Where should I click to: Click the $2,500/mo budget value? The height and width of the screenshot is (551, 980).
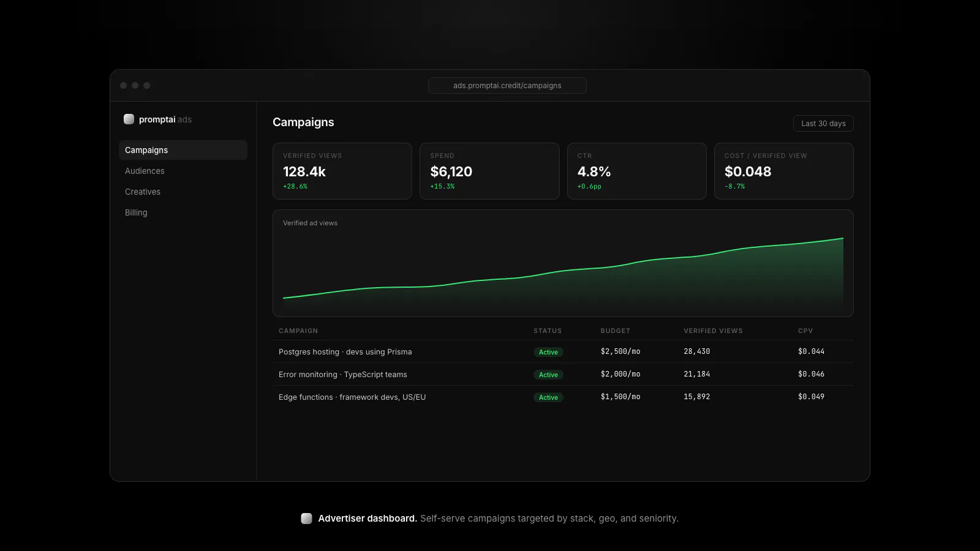click(x=620, y=351)
